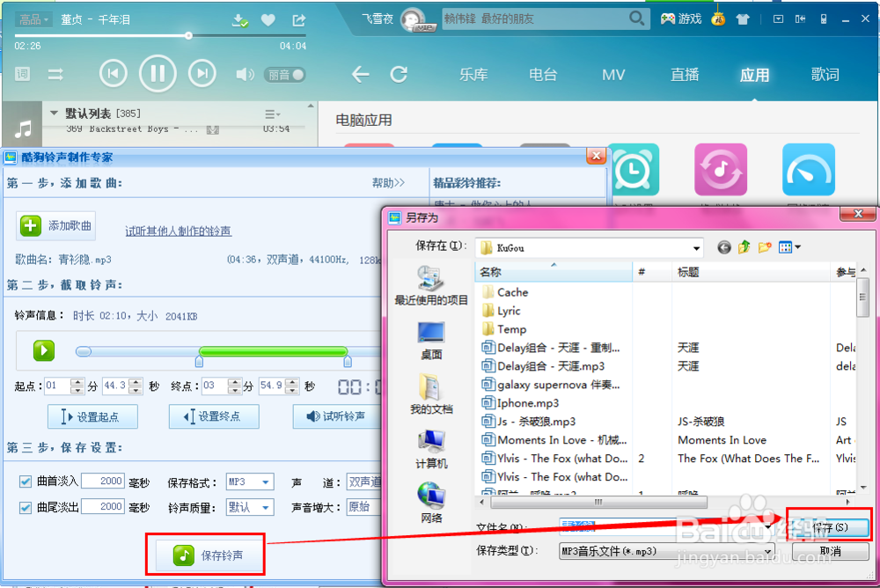This screenshot has width=880, height=588.
Task: Refresh the KuGou page
Action: [399, 74]
